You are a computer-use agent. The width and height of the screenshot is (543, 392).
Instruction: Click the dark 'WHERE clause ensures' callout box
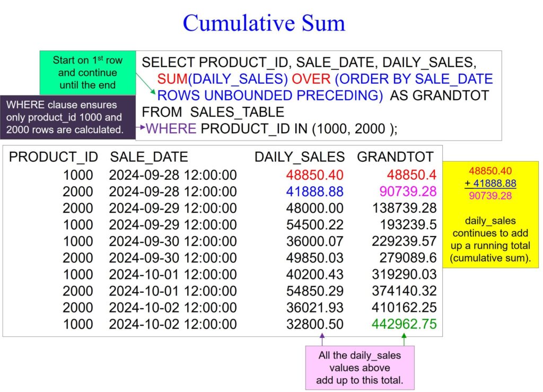[67, 117]
